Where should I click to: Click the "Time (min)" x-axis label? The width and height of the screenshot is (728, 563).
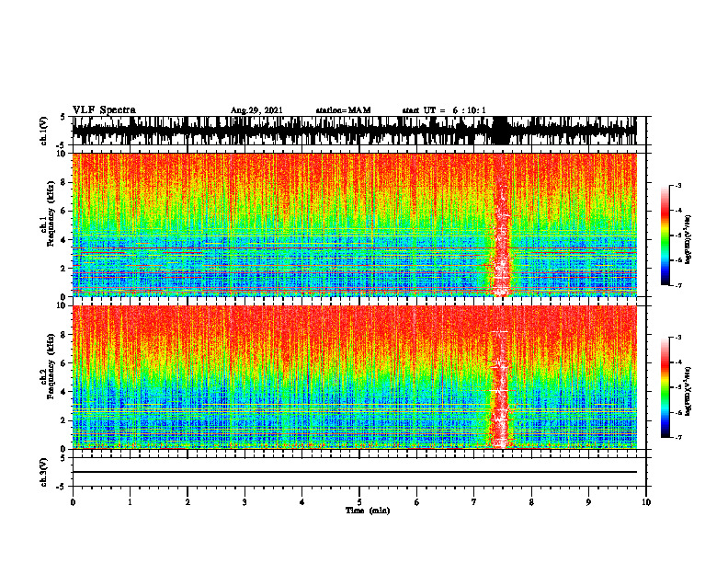pos(368,511)
